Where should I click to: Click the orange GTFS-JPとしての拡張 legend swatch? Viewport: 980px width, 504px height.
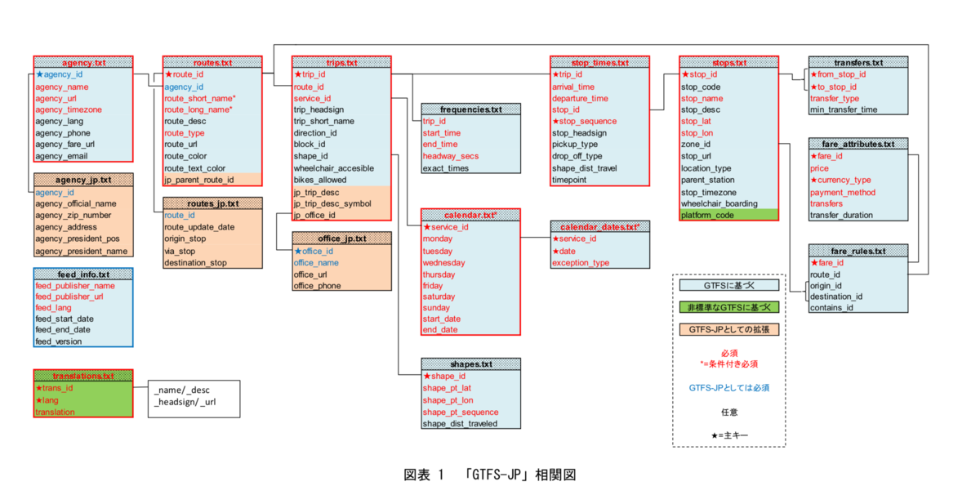coord(729,330)
